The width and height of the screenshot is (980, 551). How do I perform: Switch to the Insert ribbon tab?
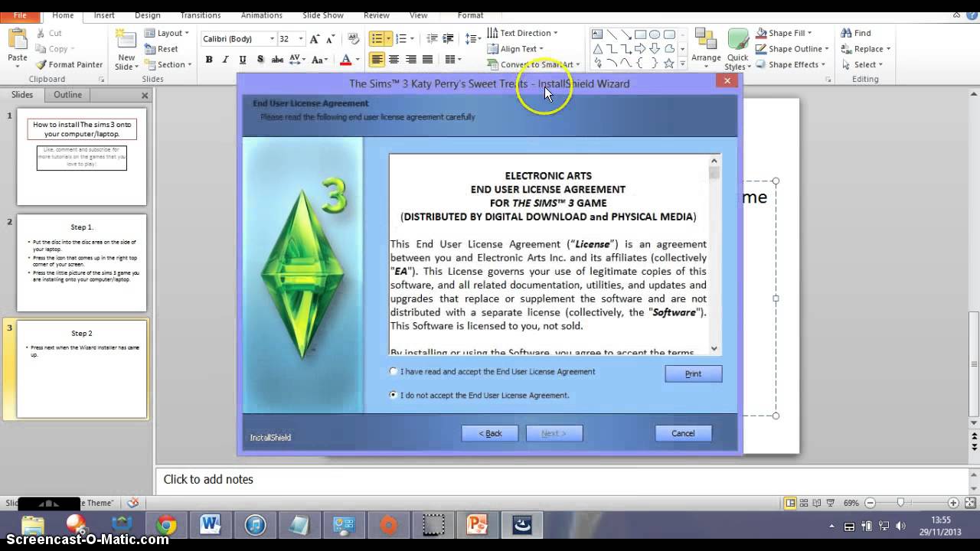pyautogui.click(x=104, y=15)
